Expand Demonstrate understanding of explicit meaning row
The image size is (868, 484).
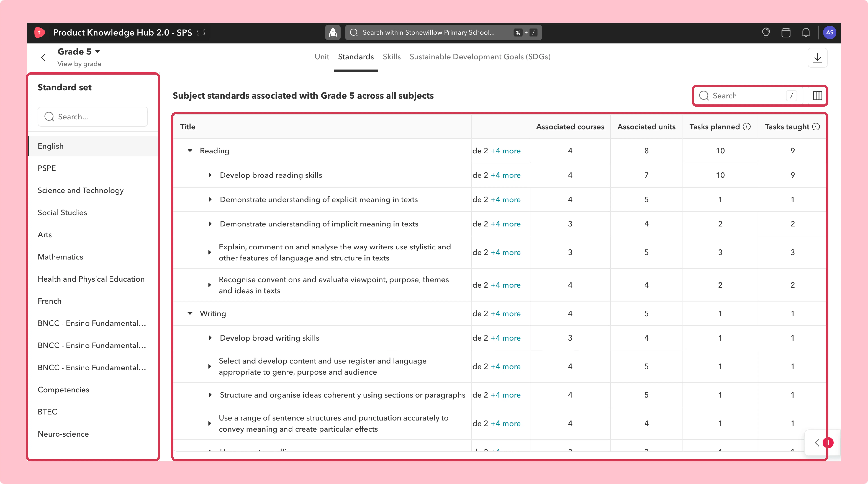[210, 199]
